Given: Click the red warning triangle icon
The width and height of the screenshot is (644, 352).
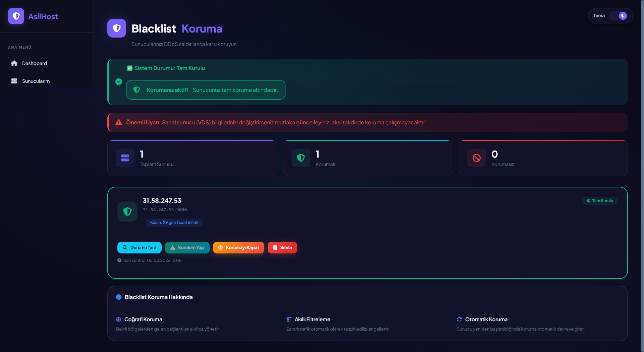Looking at the screenshot, I should point(119,122).
